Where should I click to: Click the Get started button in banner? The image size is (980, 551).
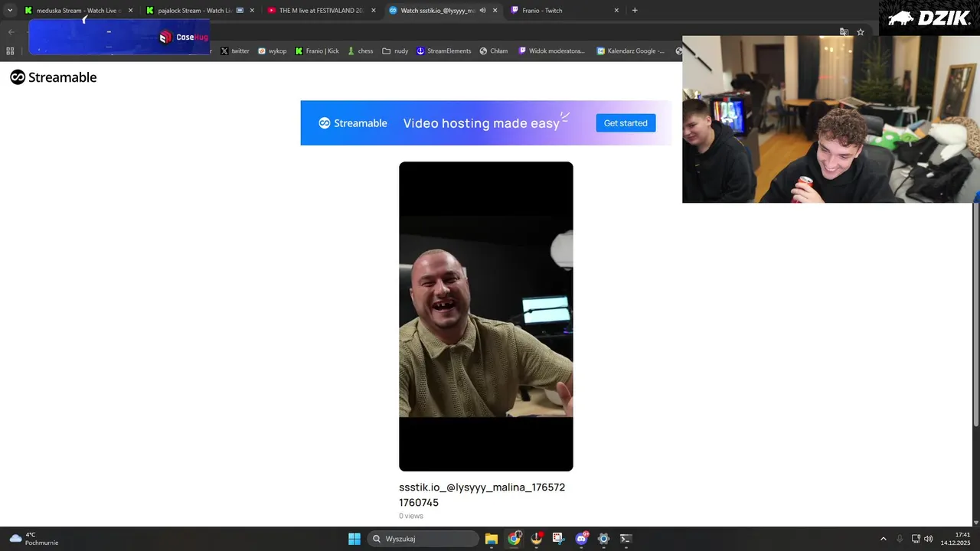coord(626,123)
